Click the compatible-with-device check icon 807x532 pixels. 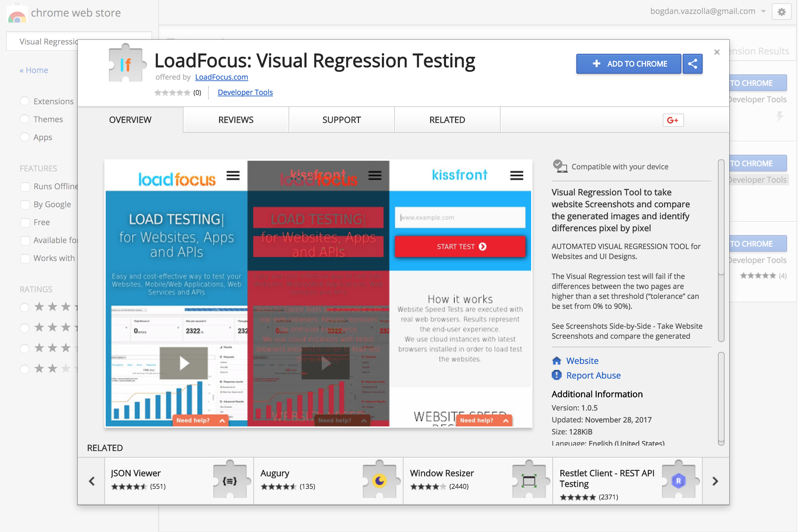[559, 166]
